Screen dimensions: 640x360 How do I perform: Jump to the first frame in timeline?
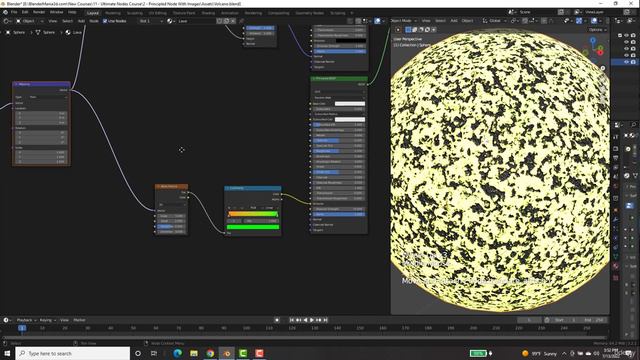(x=292, y=320)
